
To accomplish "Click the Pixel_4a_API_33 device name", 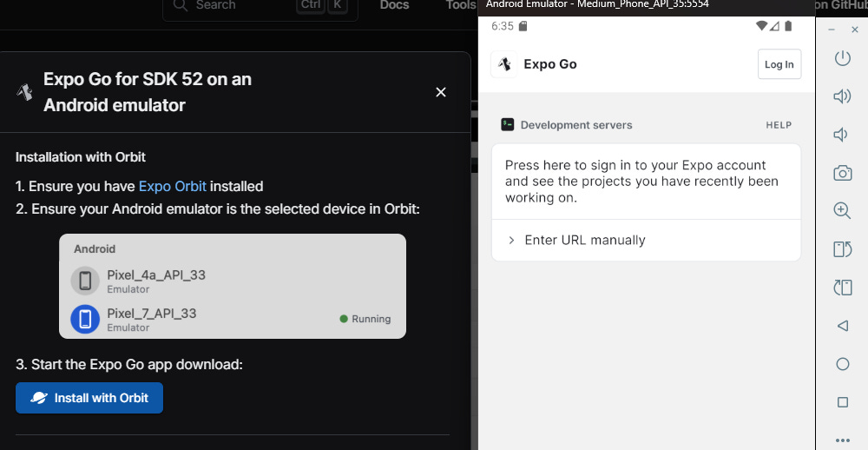I will click(x=156, y=275).
